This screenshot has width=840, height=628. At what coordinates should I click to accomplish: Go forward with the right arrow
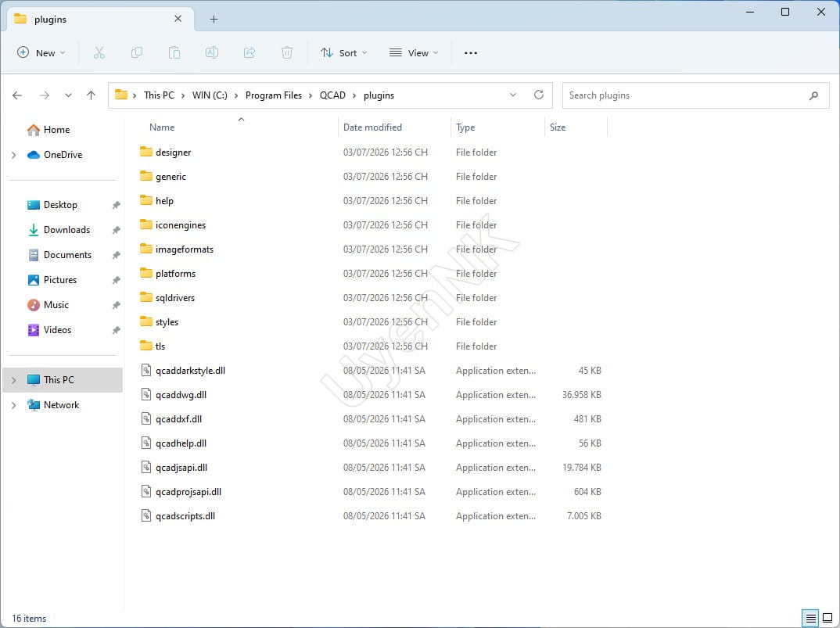pyautogui.click(x=45, y=95)
